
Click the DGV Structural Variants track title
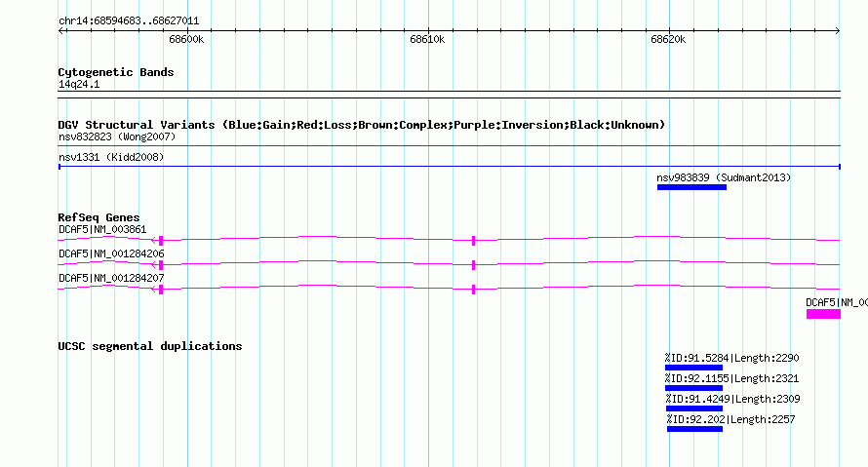pyautogui.click(x=362, y=125)
